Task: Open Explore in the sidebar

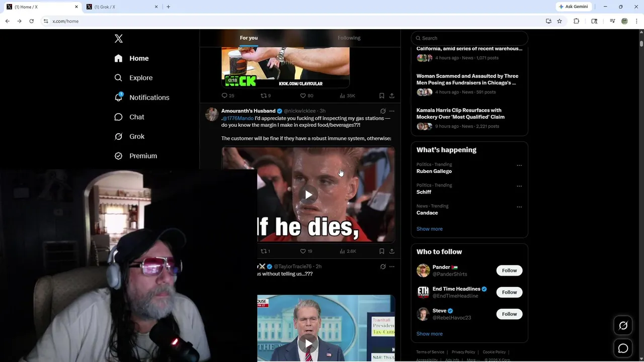Action: (133, 78)
